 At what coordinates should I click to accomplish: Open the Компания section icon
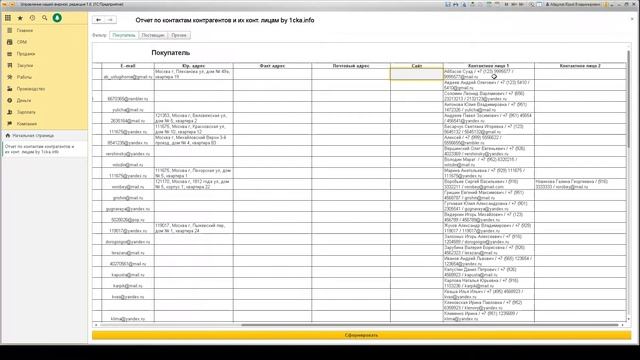point(9,124)
